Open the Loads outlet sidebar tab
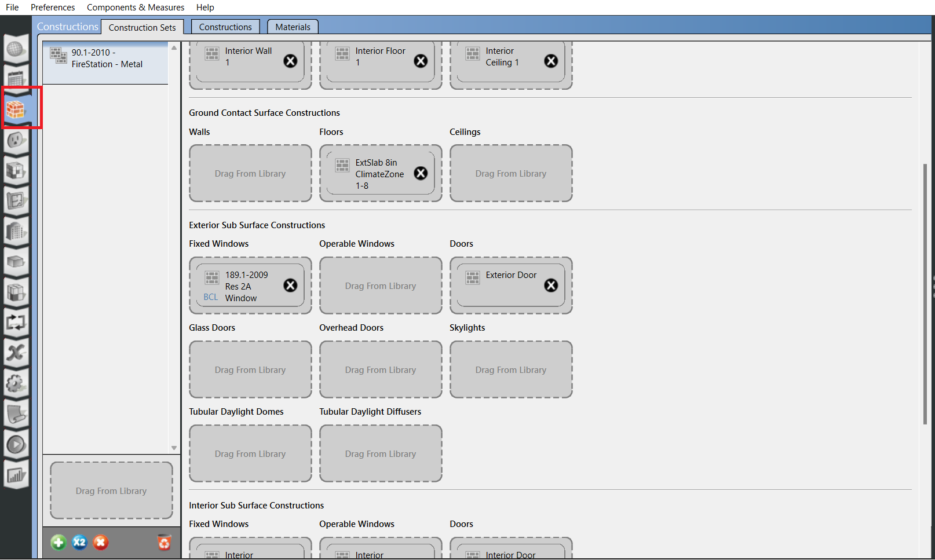 16,140
